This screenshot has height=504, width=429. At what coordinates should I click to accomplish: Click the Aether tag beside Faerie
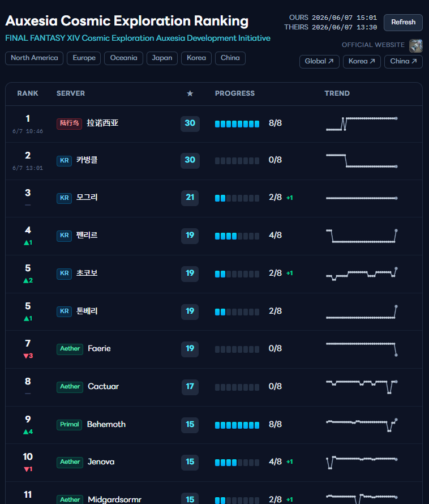pos(70,349)
